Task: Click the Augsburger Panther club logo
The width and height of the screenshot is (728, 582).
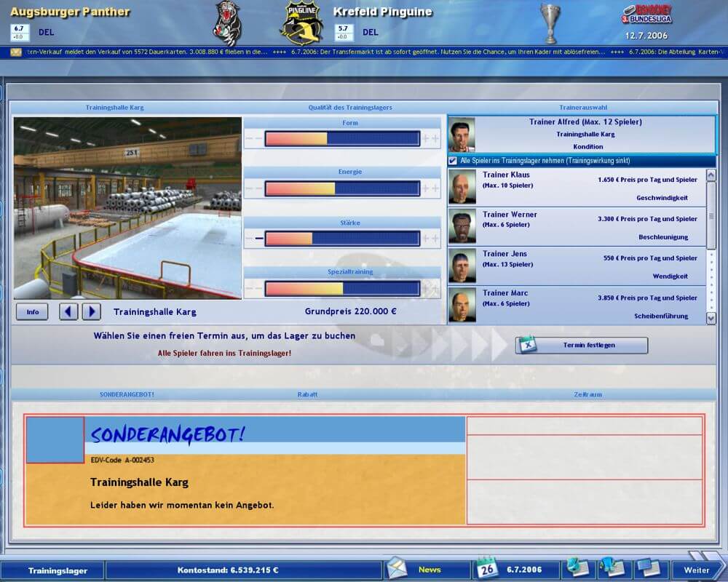Action: tap(227, 23)
